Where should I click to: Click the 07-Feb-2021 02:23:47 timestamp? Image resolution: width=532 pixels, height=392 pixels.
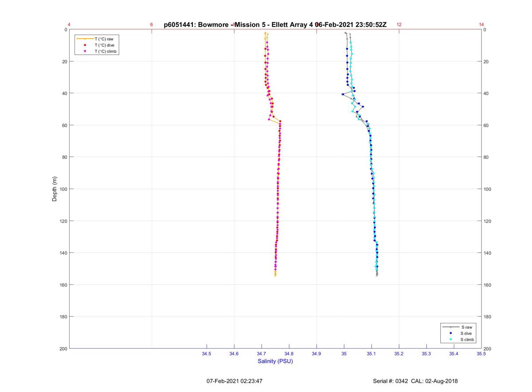[235, 381]
